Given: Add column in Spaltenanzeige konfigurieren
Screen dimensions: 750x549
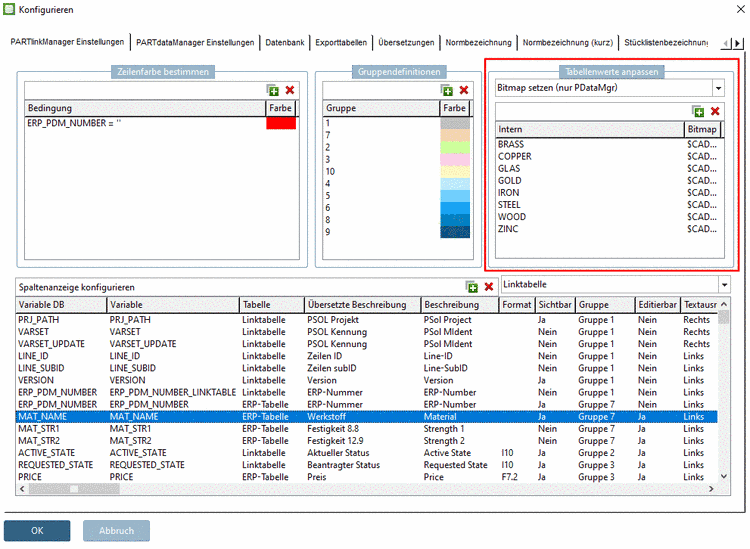Looking at the screenshot, I should pos(472,287).
